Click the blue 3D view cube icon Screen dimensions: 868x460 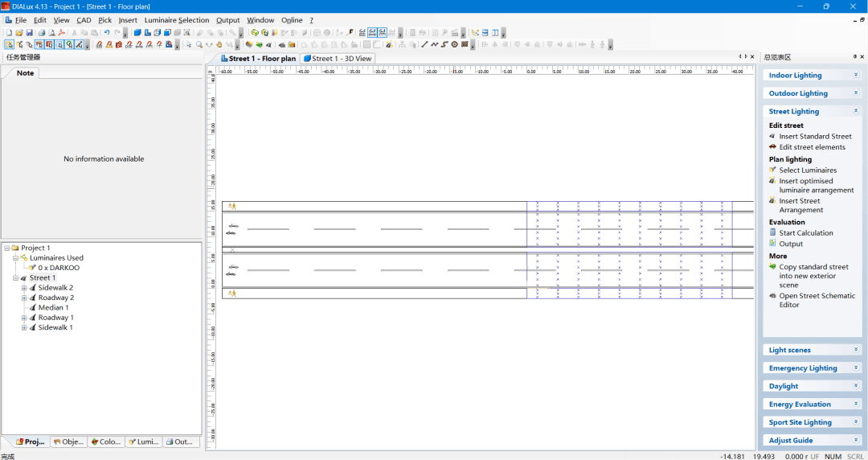(x=137, y=33)
